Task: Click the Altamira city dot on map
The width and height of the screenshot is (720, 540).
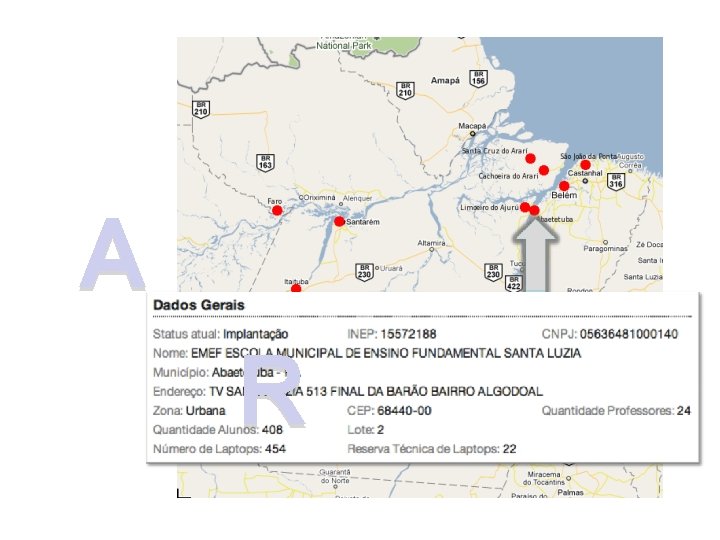Action: [432, 250]
